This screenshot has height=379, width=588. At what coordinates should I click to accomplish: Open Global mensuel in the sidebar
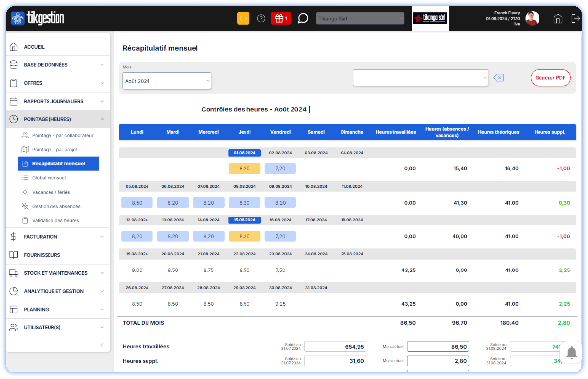(x=49, y=178)
